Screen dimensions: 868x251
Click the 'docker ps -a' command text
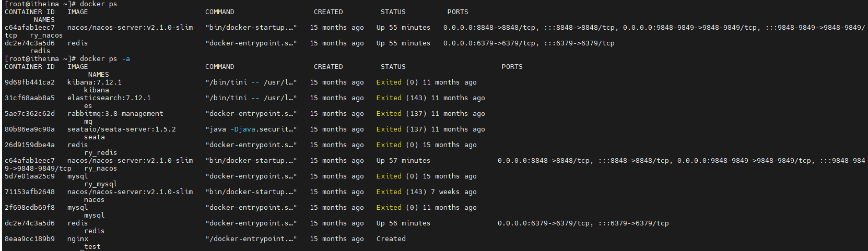coord(104,59)
